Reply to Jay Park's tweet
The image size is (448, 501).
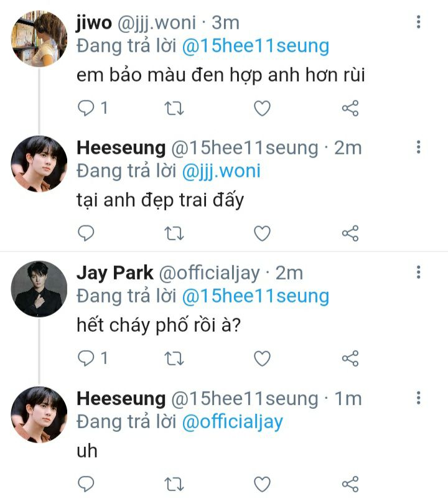click(x=86, y=358)
